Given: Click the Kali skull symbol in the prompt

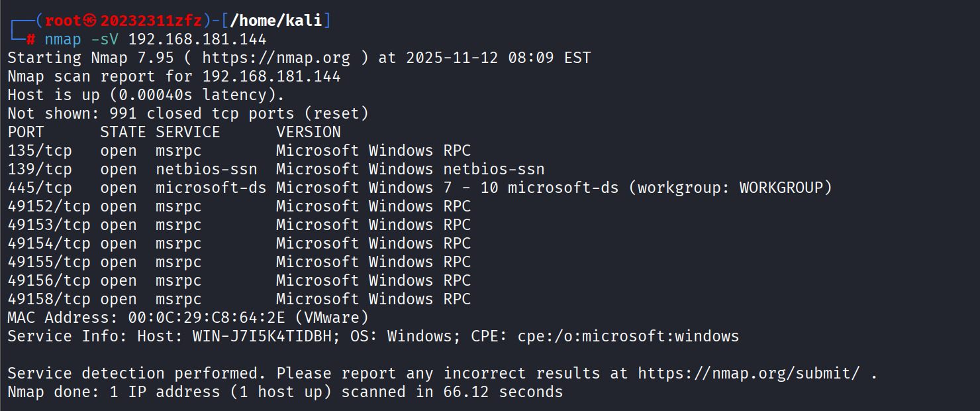Looking at the screenshot, I should point(92,21).
